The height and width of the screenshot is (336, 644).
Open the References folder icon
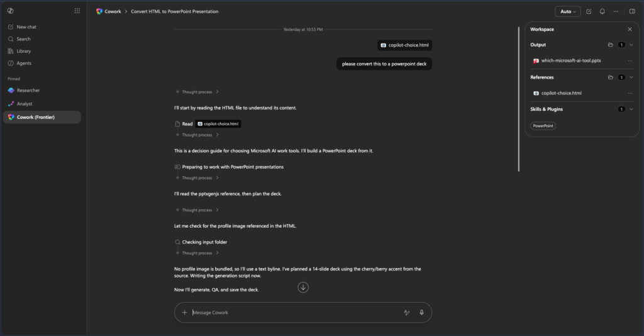click(610, 77)
